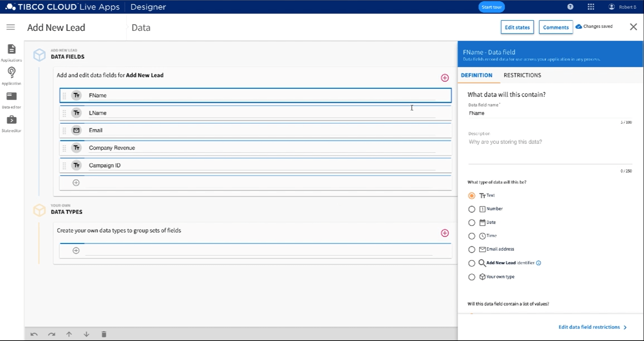This screenshot has height=341, width=644.
Task: Click the drag handle on Campaign ID row
Action: click(x=65, y=166)
